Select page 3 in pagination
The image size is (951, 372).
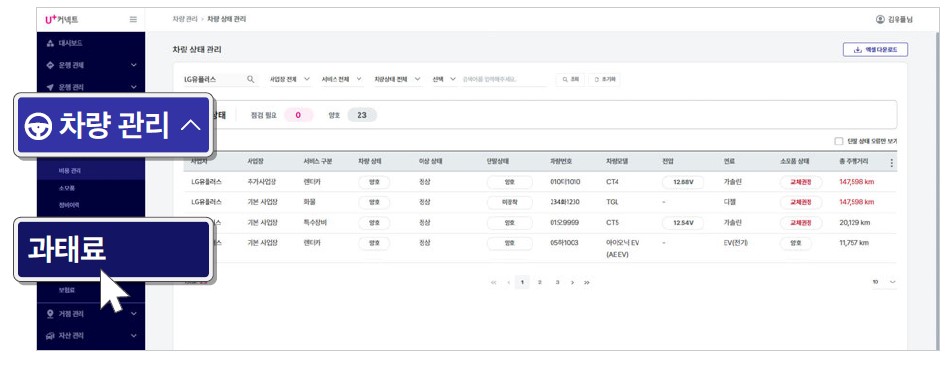click(x=557, y=282)
